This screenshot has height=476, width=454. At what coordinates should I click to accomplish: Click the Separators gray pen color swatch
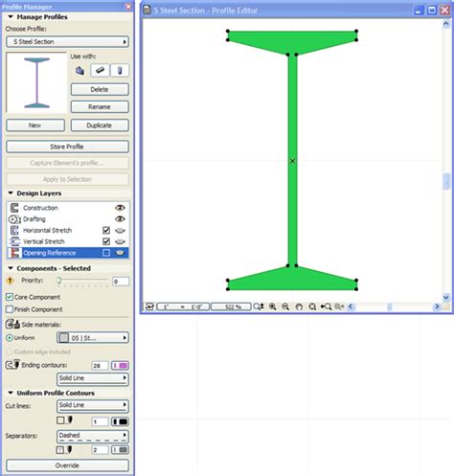[120, 450]
